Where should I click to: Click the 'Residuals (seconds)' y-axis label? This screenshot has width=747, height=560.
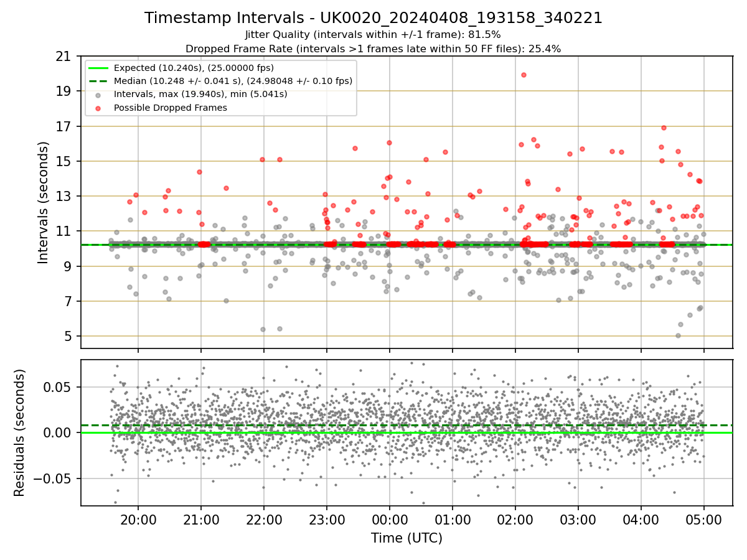pos(20,432)
